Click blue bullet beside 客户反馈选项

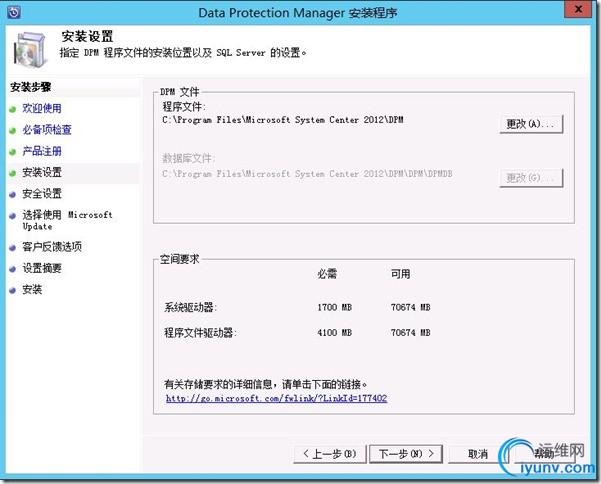coord(12,248)
